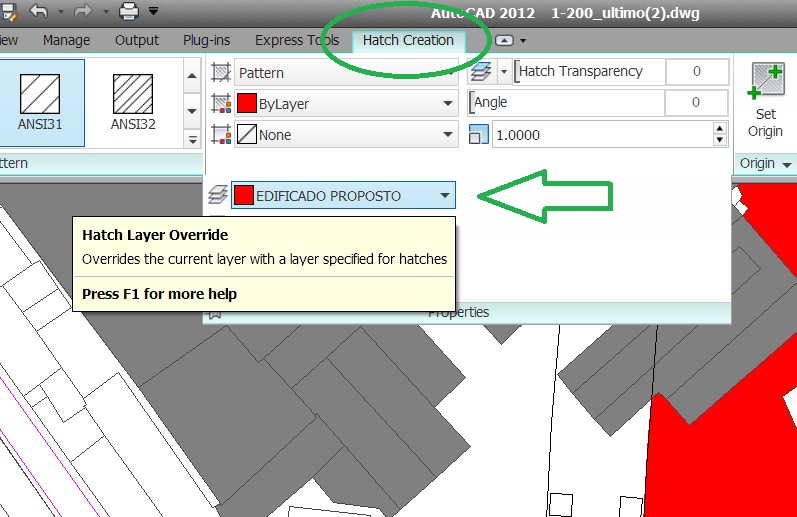Open the None background color dropdown
Image resolution: width=797 pixels, height=517 pixels.
tap(346, 135)
